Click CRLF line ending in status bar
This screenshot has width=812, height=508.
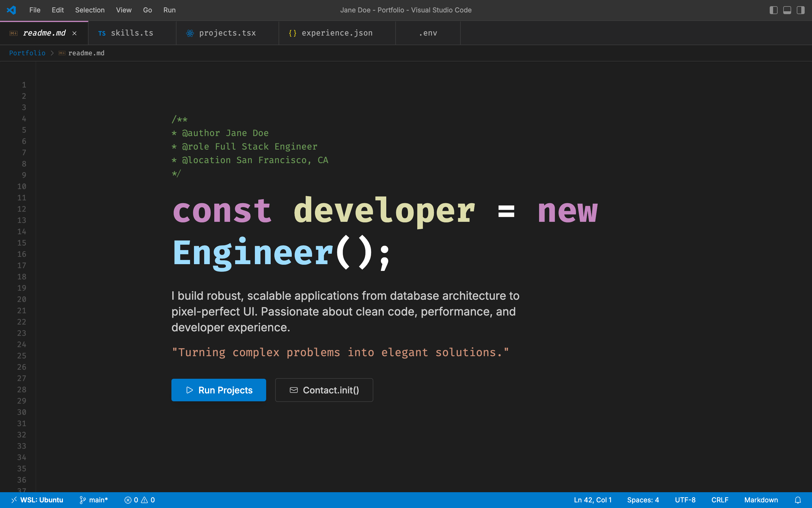(x=720, y=500)
